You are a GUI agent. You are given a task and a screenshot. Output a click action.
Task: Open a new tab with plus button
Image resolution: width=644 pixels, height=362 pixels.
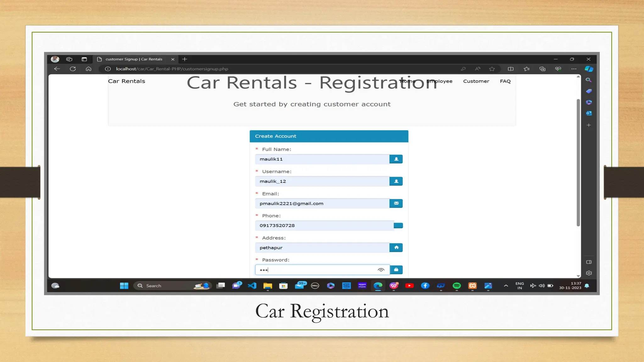coord(185,59)
